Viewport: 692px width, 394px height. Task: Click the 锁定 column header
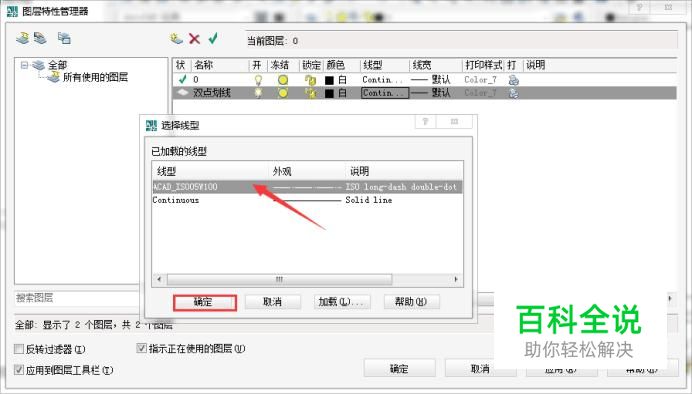click(311, 65)
